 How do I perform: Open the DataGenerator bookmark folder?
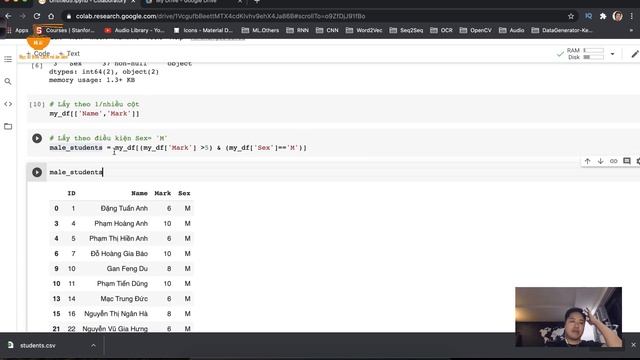(562, 30)
